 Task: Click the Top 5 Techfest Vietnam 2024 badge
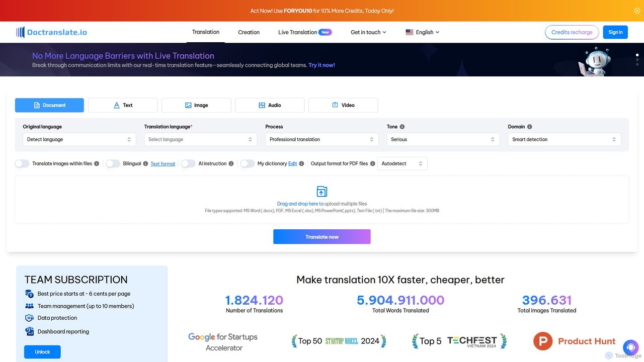(x=459, y=341)
